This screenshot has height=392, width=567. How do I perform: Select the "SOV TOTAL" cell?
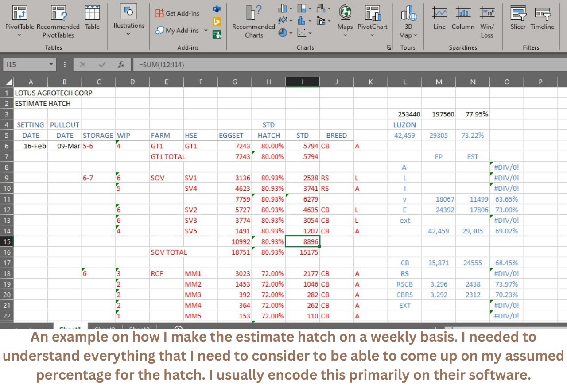coord(169,252)
